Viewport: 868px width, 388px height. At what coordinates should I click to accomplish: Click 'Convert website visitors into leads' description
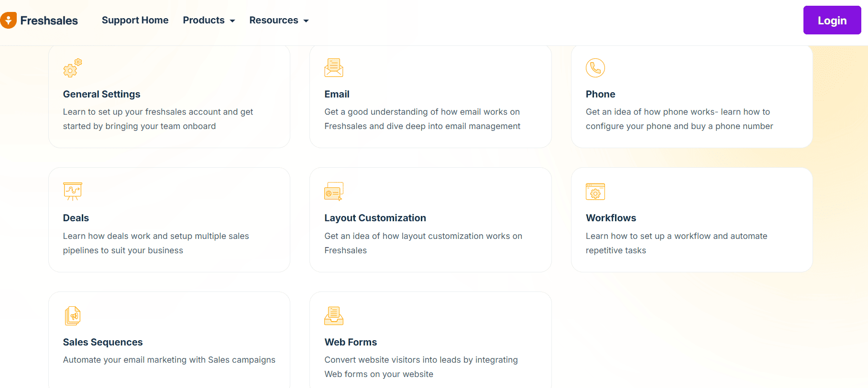tap(421, 367)
